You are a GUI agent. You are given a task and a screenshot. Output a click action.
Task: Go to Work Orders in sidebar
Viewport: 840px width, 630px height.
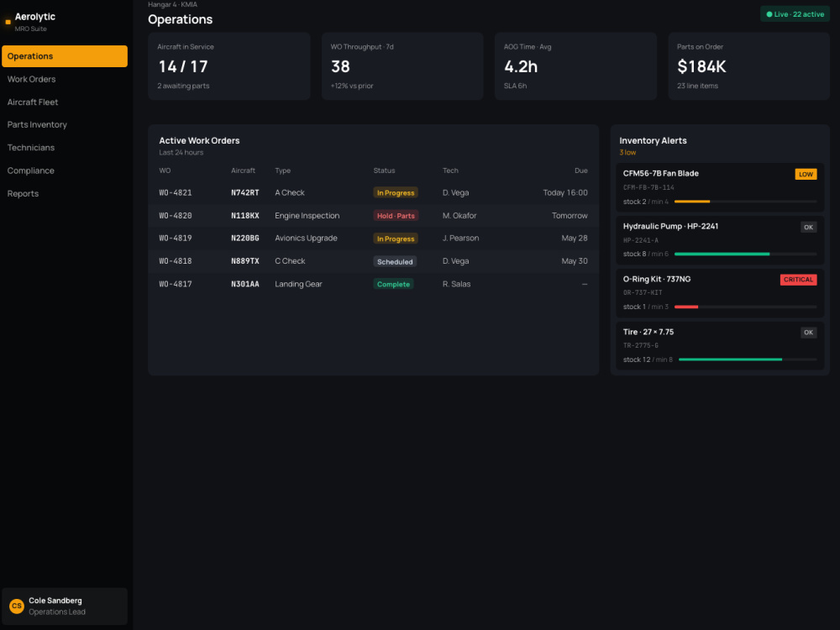tap(65, 79)
